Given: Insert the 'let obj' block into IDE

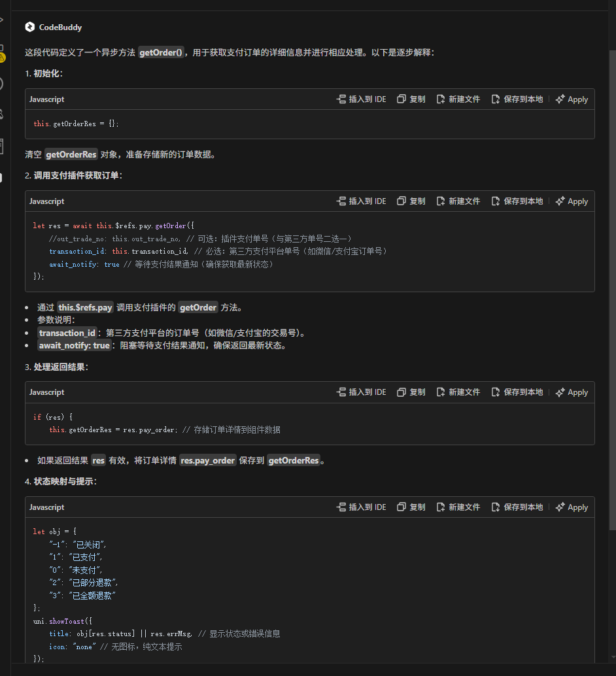Looking at the screenshot, I should click(362, 507).
